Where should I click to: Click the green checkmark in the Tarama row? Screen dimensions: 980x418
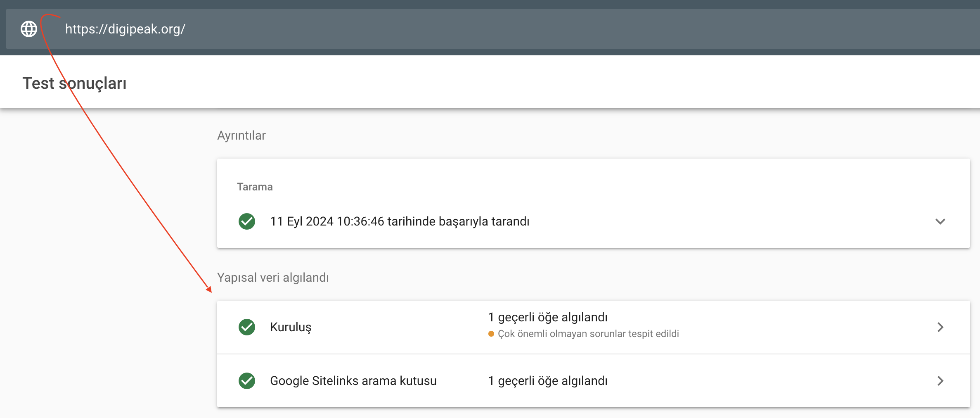pos(247,221)
